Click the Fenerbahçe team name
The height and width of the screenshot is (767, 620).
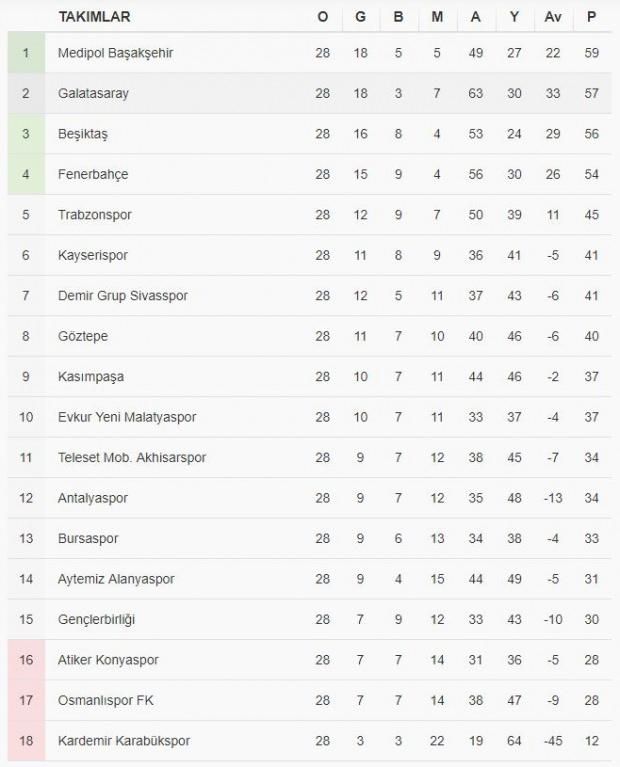coord(93,174)
